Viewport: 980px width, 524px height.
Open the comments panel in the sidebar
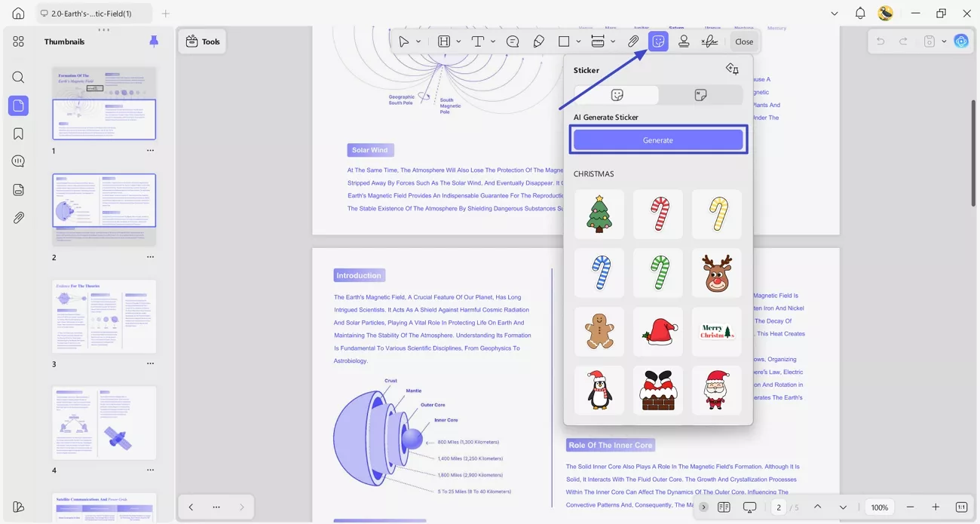coord(18,161)
